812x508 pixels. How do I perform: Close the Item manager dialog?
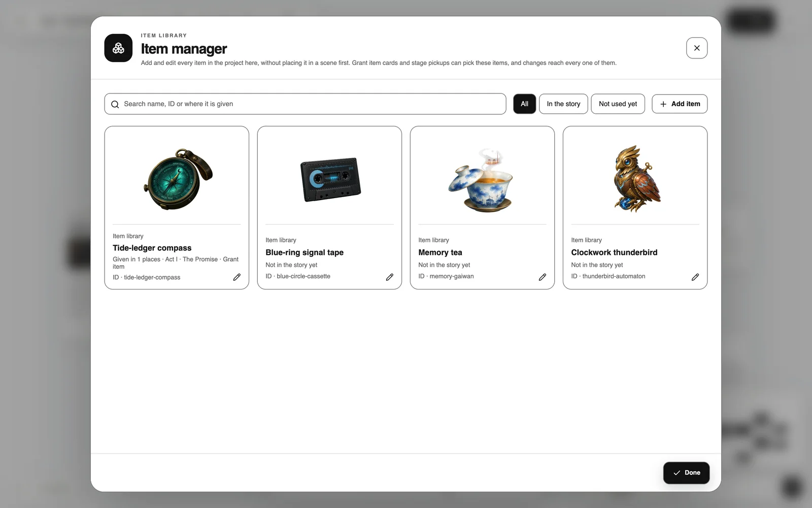[x=697, y=48]
